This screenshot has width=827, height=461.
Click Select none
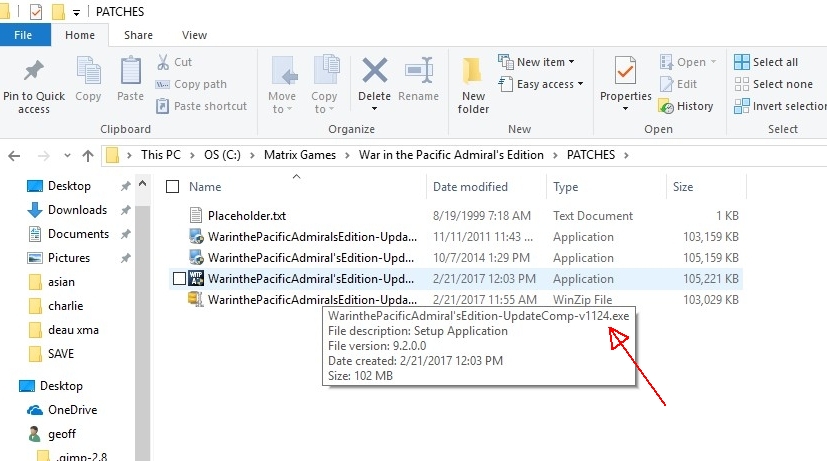tap(773, 84)
